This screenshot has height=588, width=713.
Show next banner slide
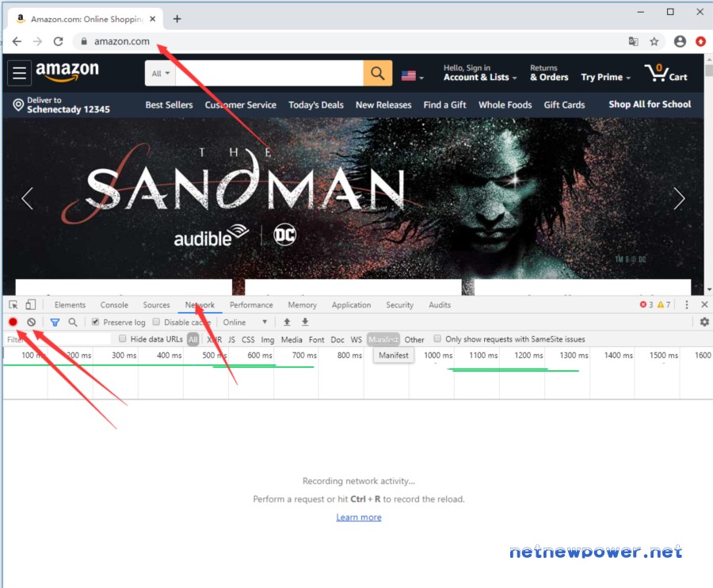(x=679, y=198)
